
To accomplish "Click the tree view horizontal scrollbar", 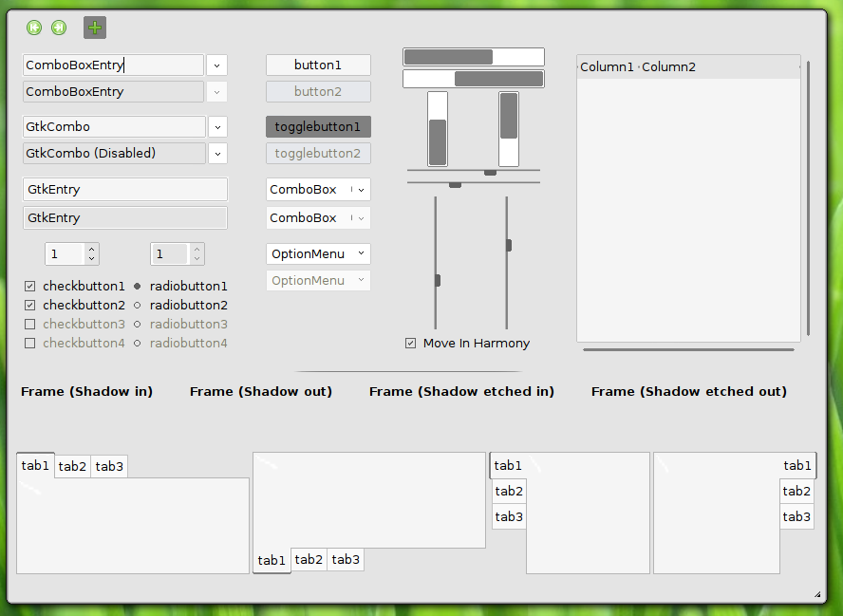I will coord(688,349).
